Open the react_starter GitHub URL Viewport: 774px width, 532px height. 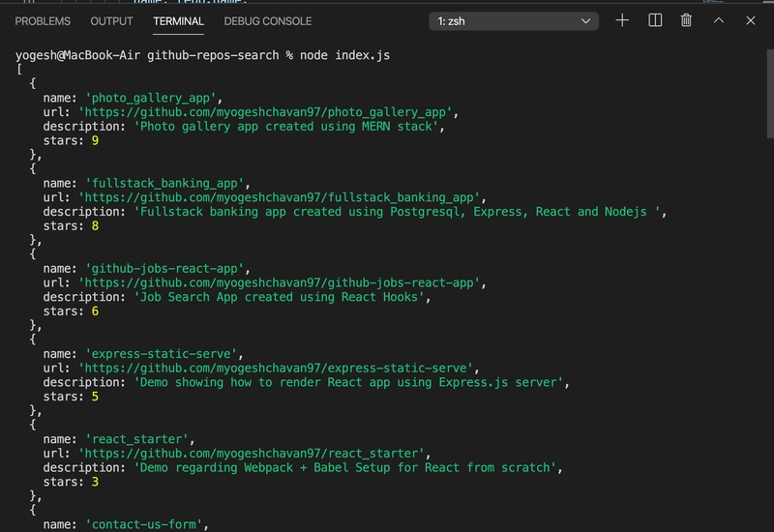pyautogui.click(x=252, y=454)
